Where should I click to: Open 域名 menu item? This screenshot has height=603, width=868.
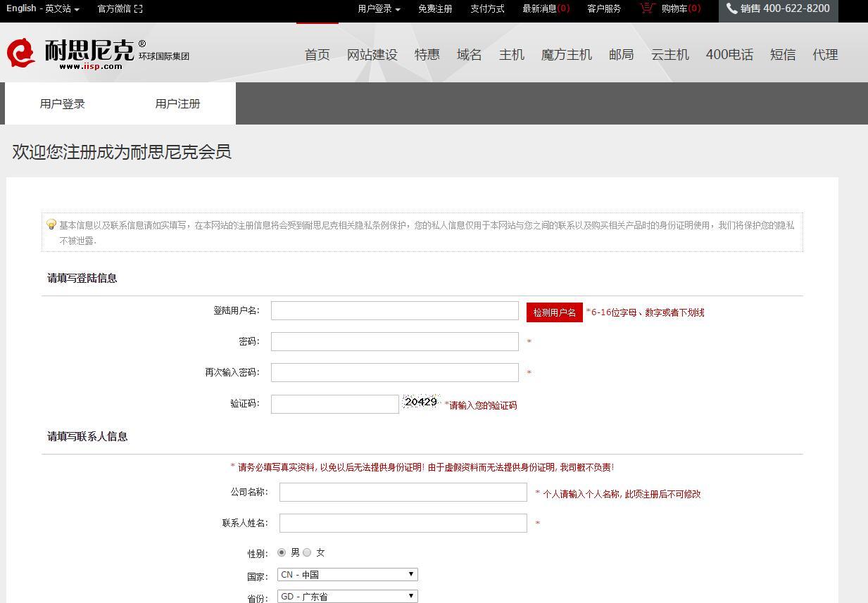pyautogui.click(x=470, y=55)
